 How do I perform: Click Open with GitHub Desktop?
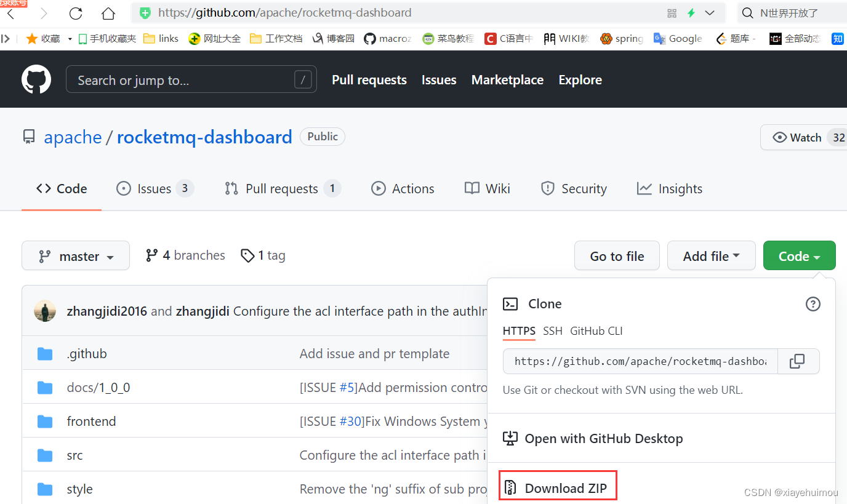593,439
